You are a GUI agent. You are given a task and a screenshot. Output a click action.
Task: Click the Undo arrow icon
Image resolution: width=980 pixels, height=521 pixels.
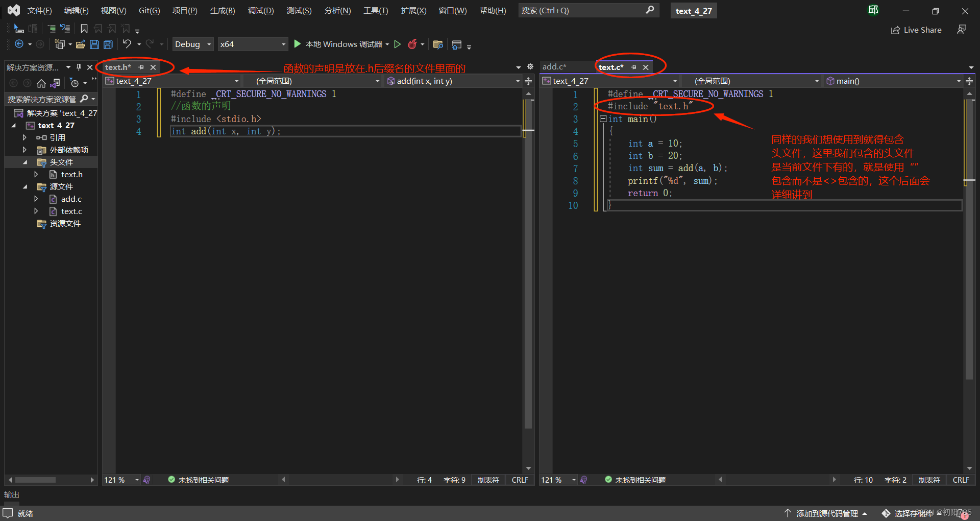click(127, 44)
